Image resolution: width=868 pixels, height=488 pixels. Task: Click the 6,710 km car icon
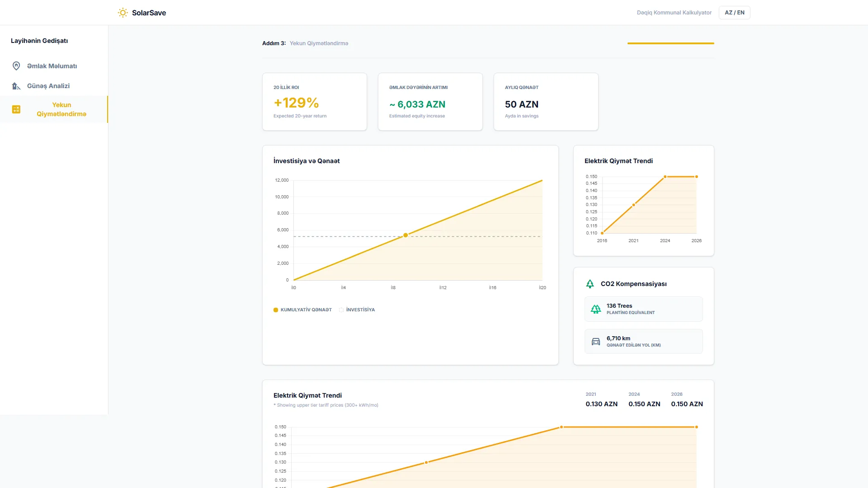click(x=596, y=342)
